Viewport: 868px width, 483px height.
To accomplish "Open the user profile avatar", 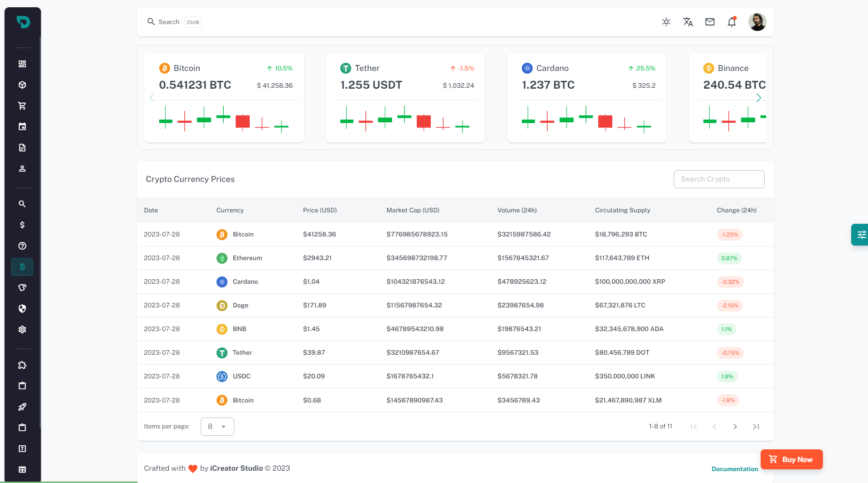I will pyautogui.click(x=757, y=22).
